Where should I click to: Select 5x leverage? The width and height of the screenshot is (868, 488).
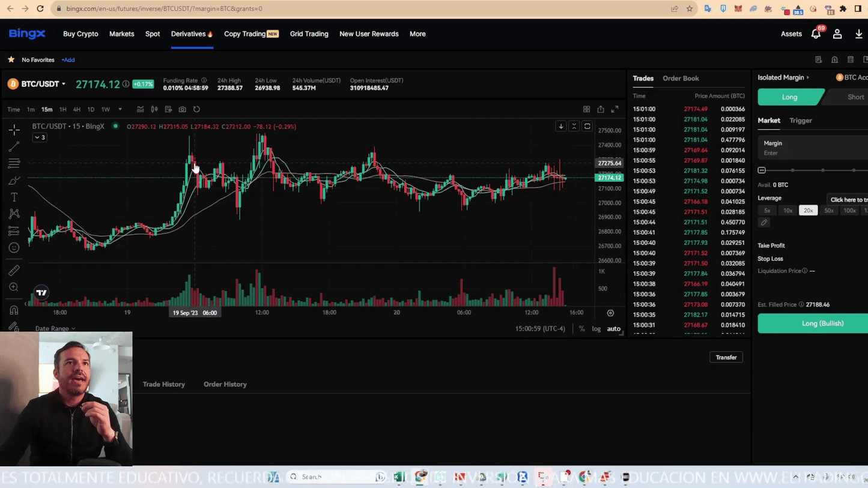click(x=767, y=211)
